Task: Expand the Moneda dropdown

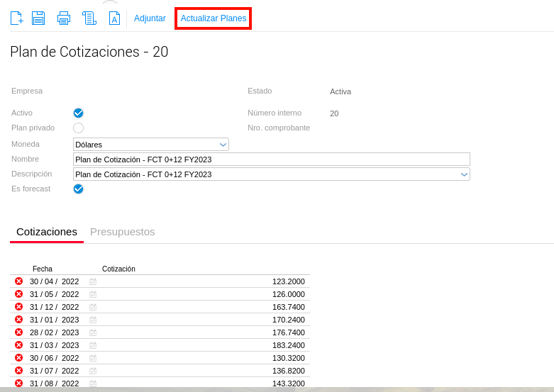Action: pyautogui.click(x=223, y=145)
